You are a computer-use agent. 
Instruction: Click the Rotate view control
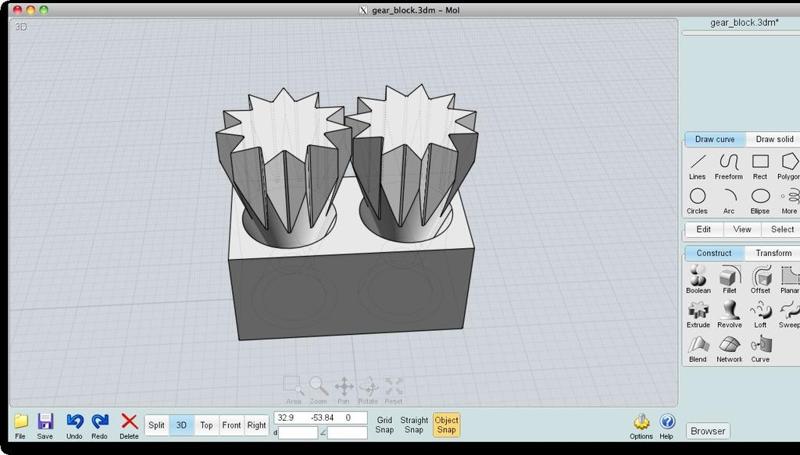pyautogui.click(x=368, y=390)
